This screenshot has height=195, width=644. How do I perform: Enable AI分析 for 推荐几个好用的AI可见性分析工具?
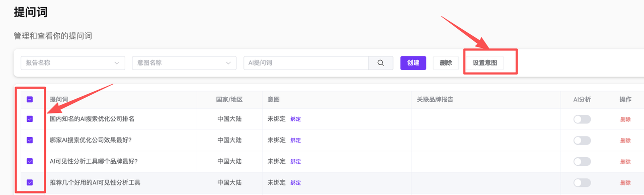point(582,183)
